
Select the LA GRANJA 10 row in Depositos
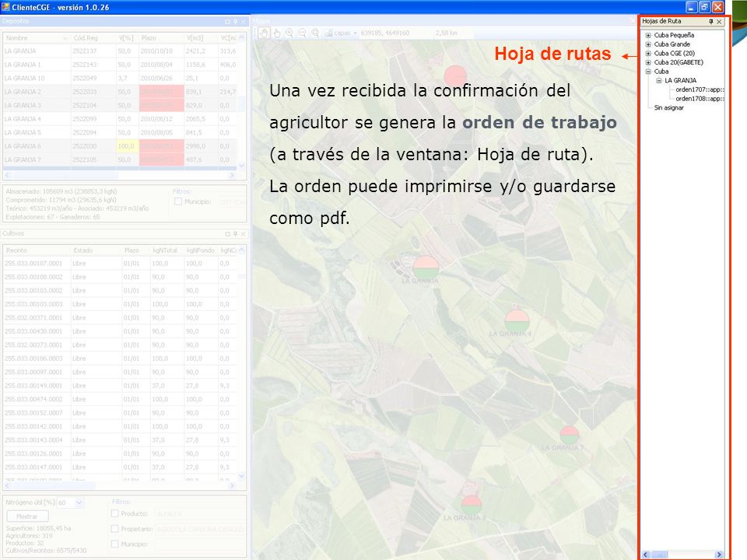pos(120,78)
